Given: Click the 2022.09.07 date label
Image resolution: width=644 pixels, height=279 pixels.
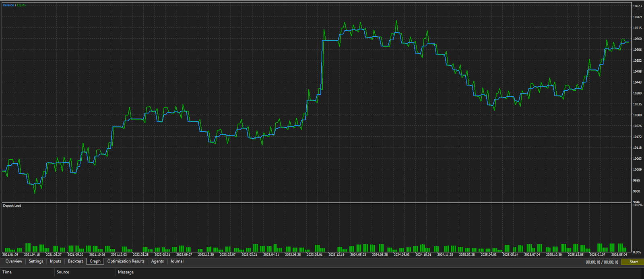Looking at the screenshot, I should (x=184, y=254).
